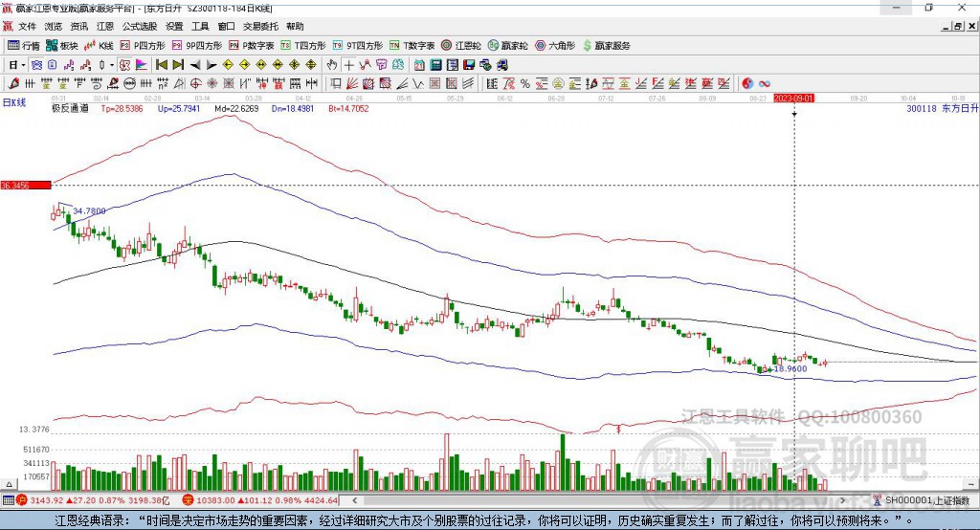Viewport: 980px width, 530px height.
Task: Click the 300118 东方日升 stock label
Action: coord(942,108)
